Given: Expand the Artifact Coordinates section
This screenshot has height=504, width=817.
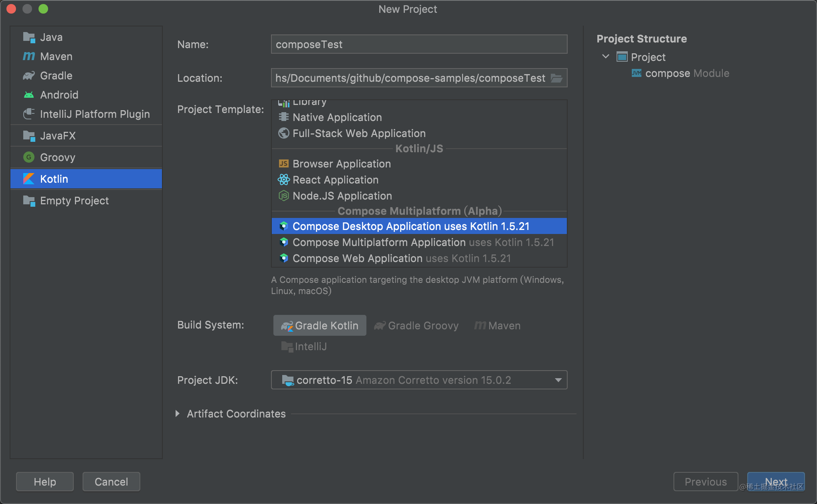Looking at the screenshot, I should pos(178,414).
